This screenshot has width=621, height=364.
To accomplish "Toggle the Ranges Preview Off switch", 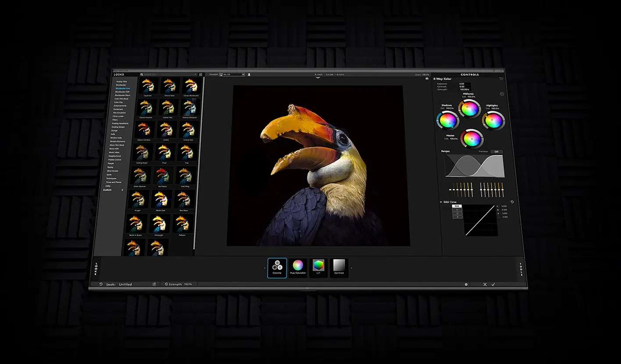I will pyautogui.click(x=496, y=152).
